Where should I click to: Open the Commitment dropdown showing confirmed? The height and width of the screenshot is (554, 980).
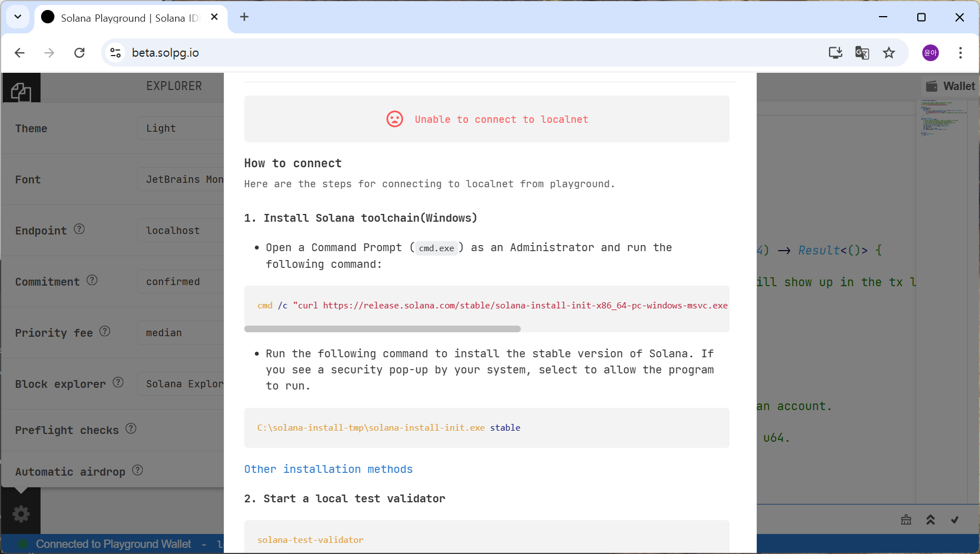[180, 282]
